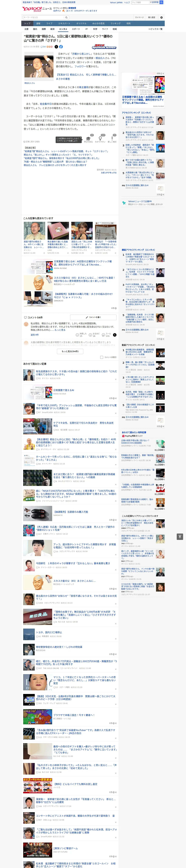The width and height of the screenshot is (186, 868).
Task: Click scroll-to-top arrow button
Action: point(180,537)
